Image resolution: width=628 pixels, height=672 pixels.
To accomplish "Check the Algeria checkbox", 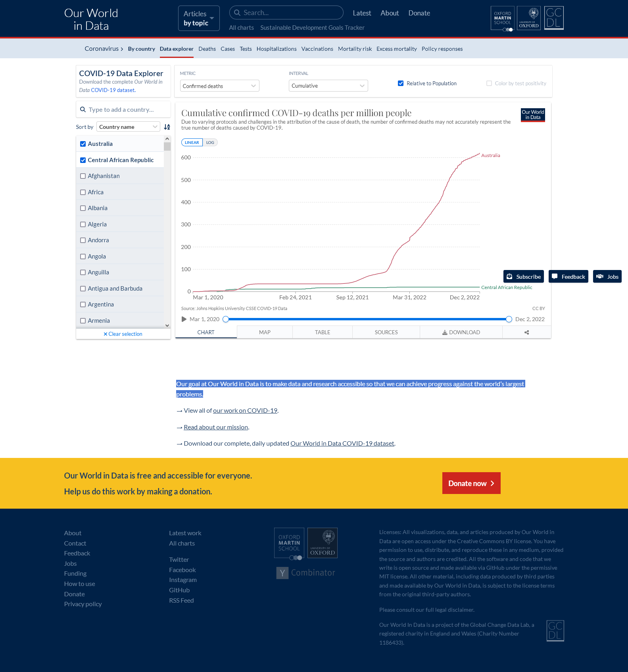I will tap(83, 224).
